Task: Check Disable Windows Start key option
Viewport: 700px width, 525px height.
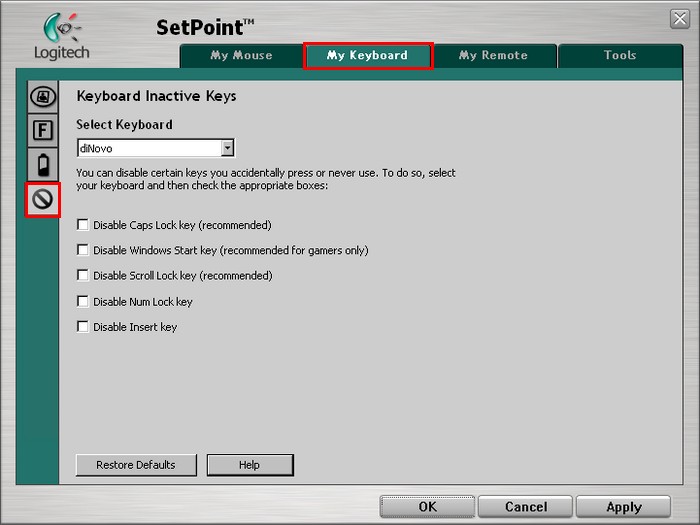Action: pyautogui.click(x=82, y=250)
